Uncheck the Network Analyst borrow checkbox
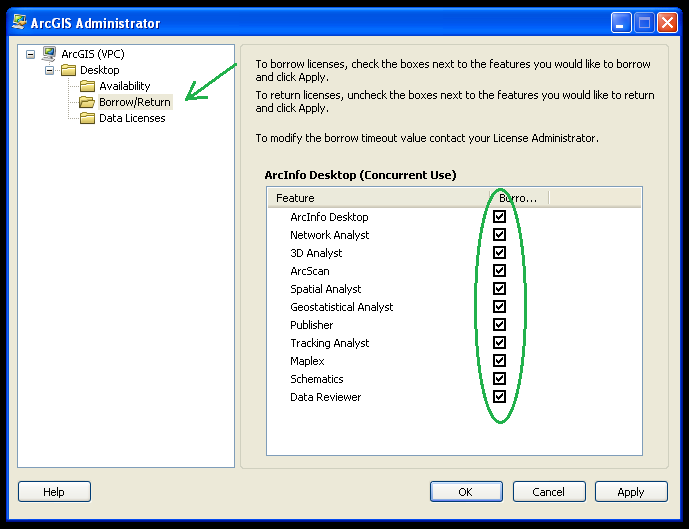Screen dimensions: 689x529 pos(499,235)
